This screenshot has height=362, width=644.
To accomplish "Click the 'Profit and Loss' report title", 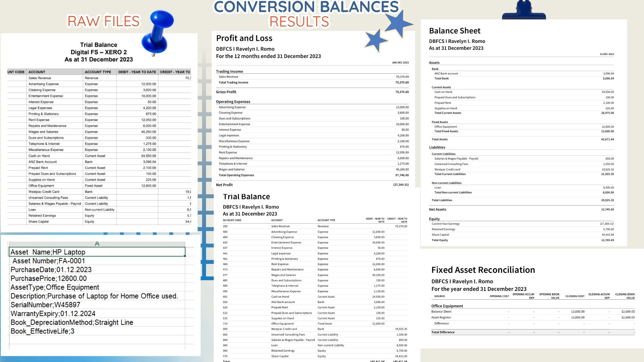I will point(244,38).
